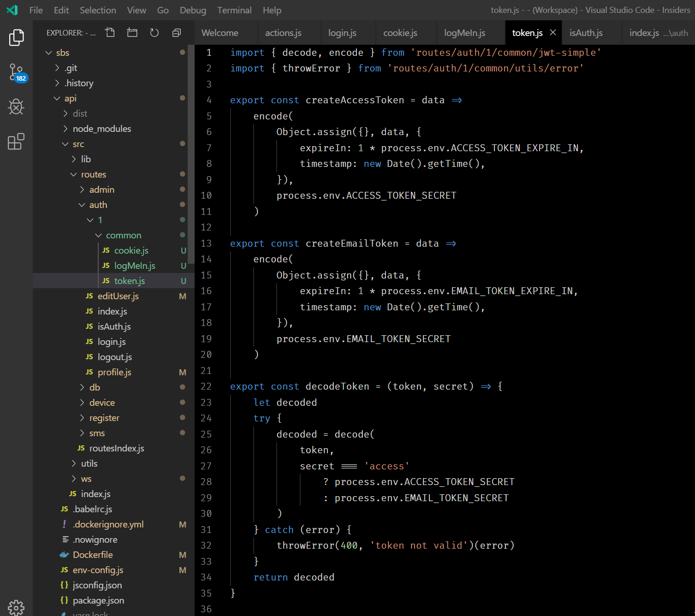
Task: Refresh the Explorer file tree
Action: pyautogui.click(x=154, y=32)
